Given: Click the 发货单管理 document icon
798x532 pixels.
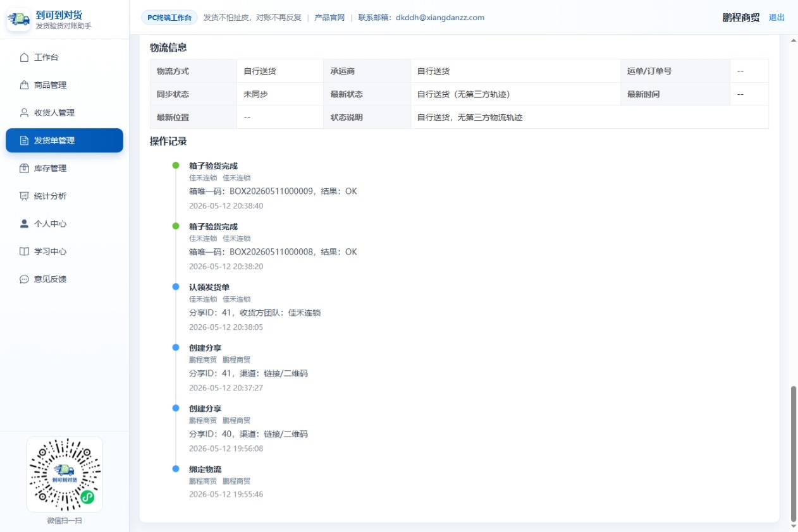Looking at the screenshot, I should coord(25,141).
